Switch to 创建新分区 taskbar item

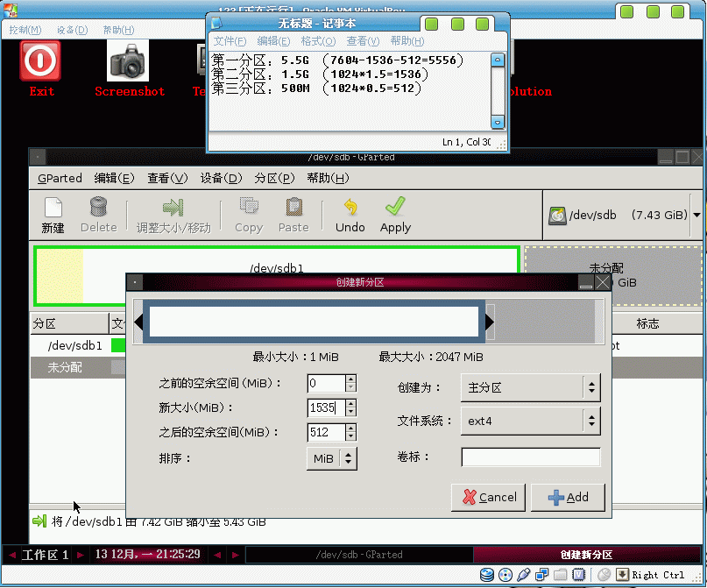coord(587,555)
